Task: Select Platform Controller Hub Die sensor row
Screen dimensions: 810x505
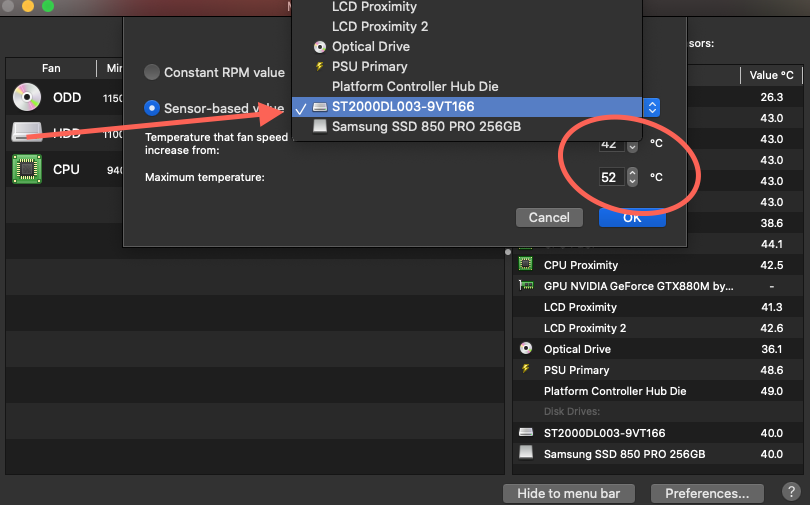Action: (x=658, y=391)
